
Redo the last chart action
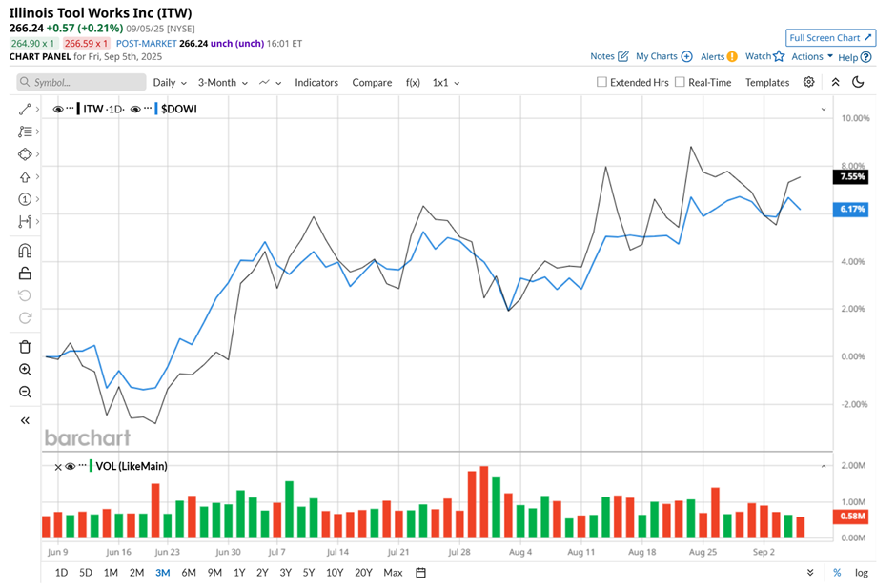25,317
